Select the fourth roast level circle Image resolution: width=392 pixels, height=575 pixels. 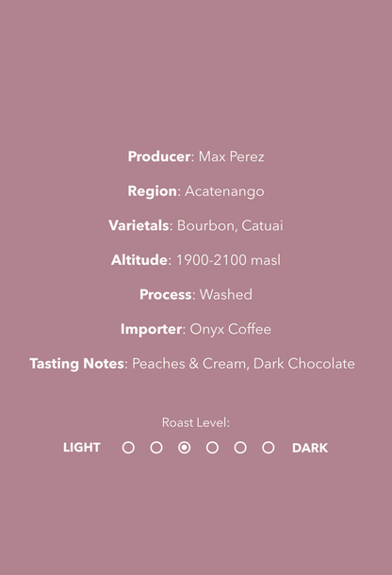(212, 448)
